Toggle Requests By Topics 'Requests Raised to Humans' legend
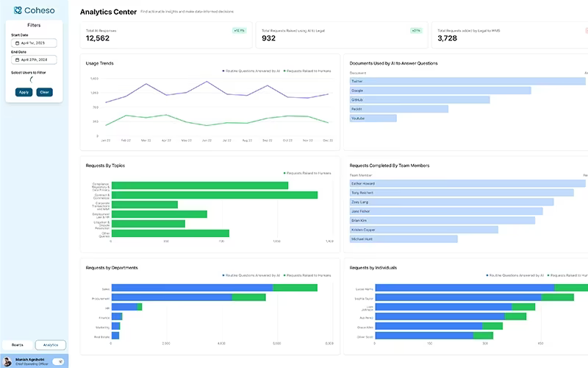 [x=307, y=173]
